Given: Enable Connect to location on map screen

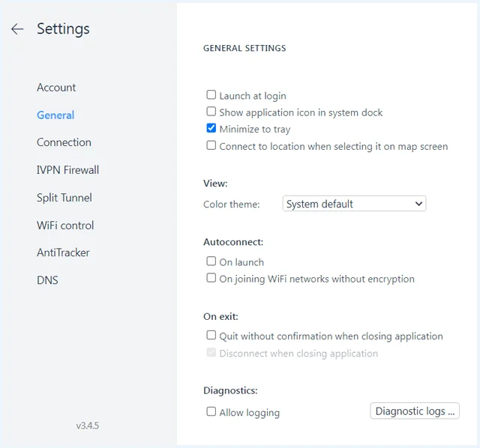Looking at the screenshot, I should [211, 145].
